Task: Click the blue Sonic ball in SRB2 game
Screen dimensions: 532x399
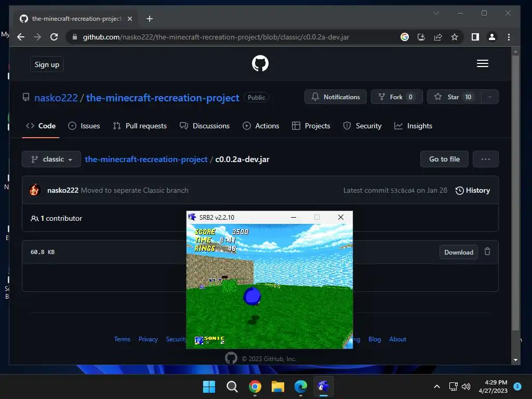Action: (x=252, y=296)
